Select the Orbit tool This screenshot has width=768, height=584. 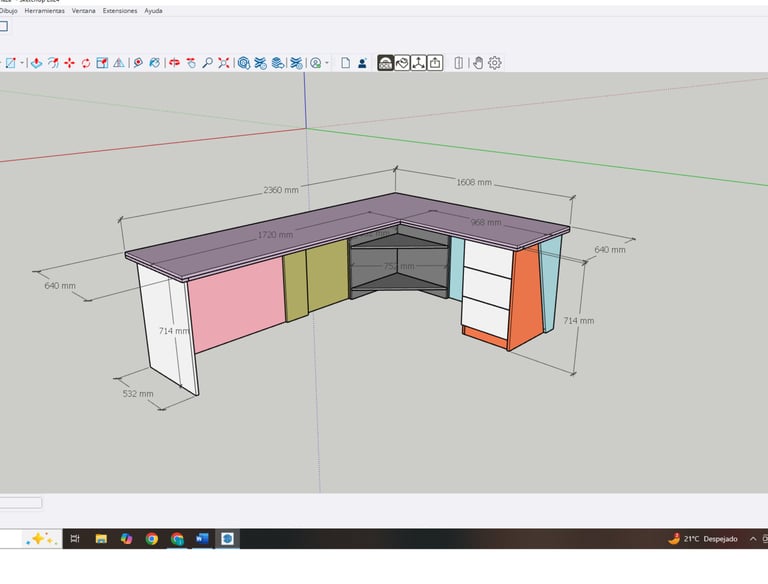pos(174,63)
